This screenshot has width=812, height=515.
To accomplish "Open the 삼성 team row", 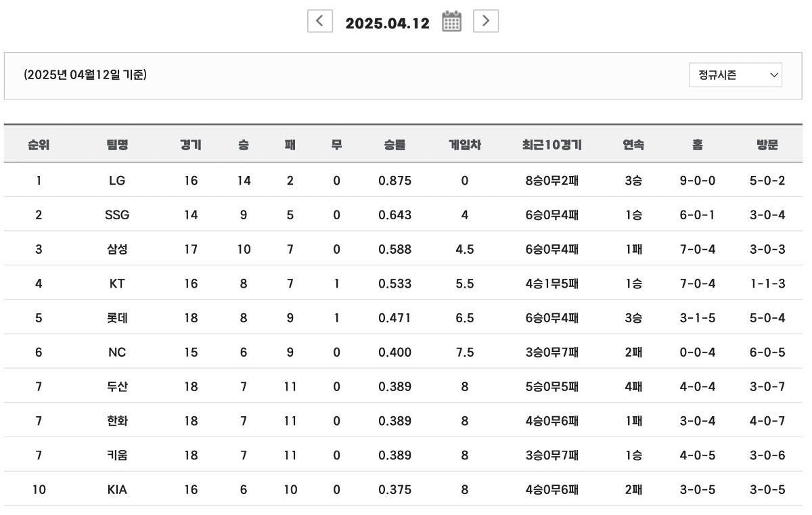I will click(117, 249).
